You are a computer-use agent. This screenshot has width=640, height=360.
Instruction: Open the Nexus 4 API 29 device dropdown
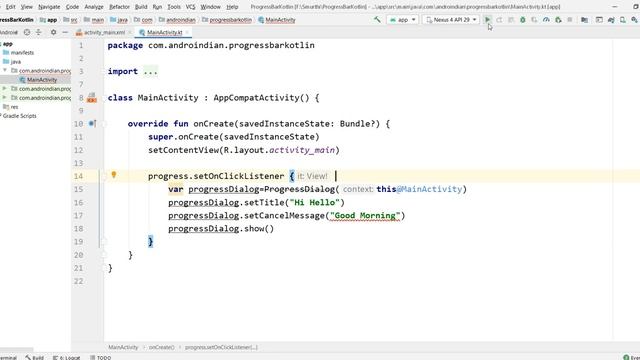tap(451, 20)
